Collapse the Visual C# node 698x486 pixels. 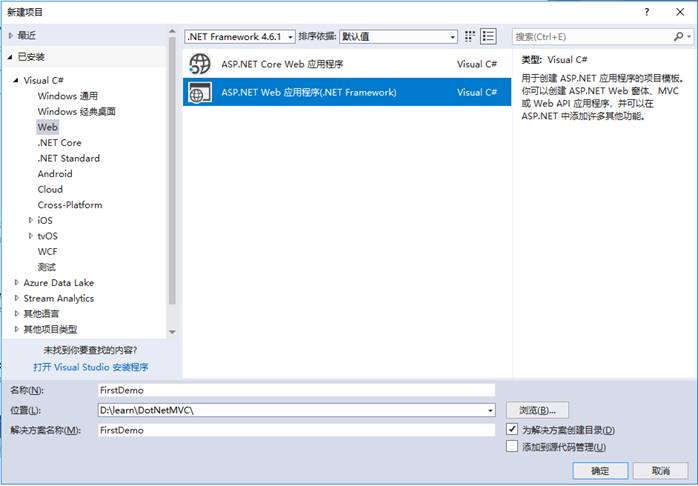tap(16, 81)
